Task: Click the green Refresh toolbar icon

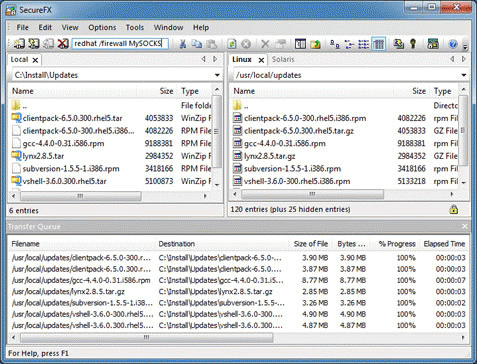Action: click(x=232, y=44)
